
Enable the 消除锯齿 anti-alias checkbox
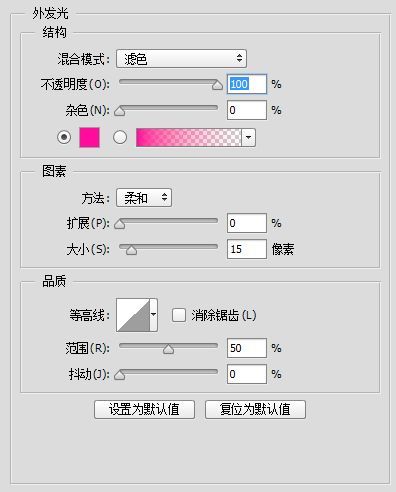pyautogui.click(x=179, y=315)
